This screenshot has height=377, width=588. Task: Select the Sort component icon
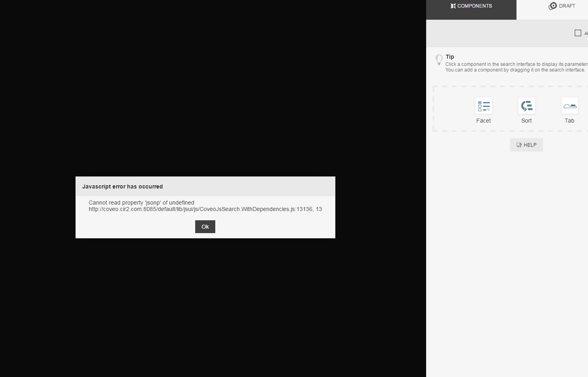click(527, 106)
